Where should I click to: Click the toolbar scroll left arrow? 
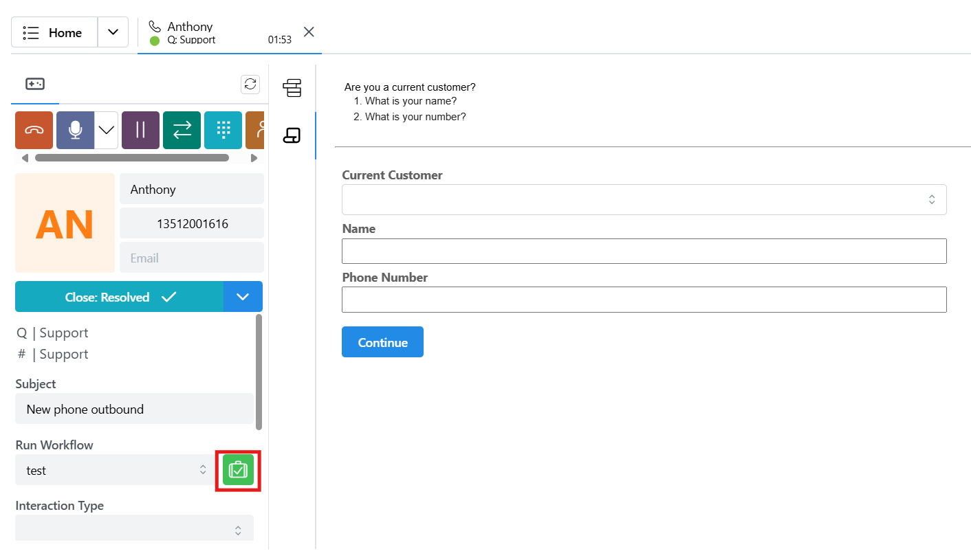[25, 158]
